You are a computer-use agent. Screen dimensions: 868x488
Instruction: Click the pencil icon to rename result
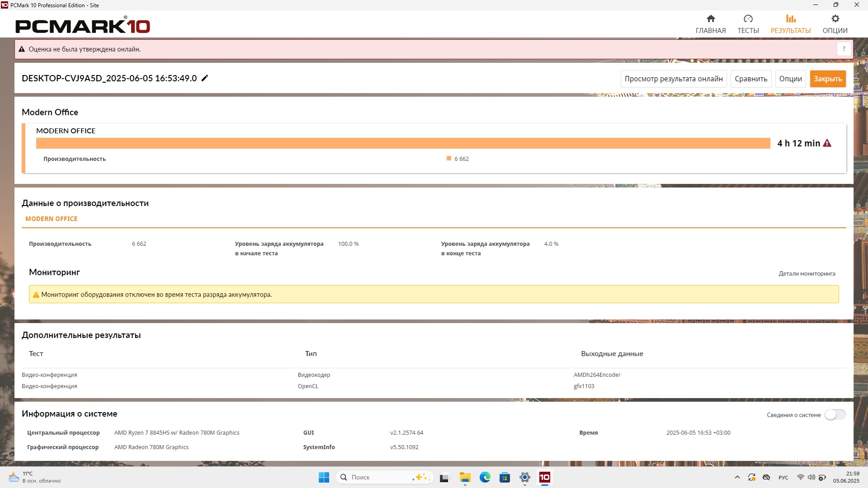click(205, 78)
